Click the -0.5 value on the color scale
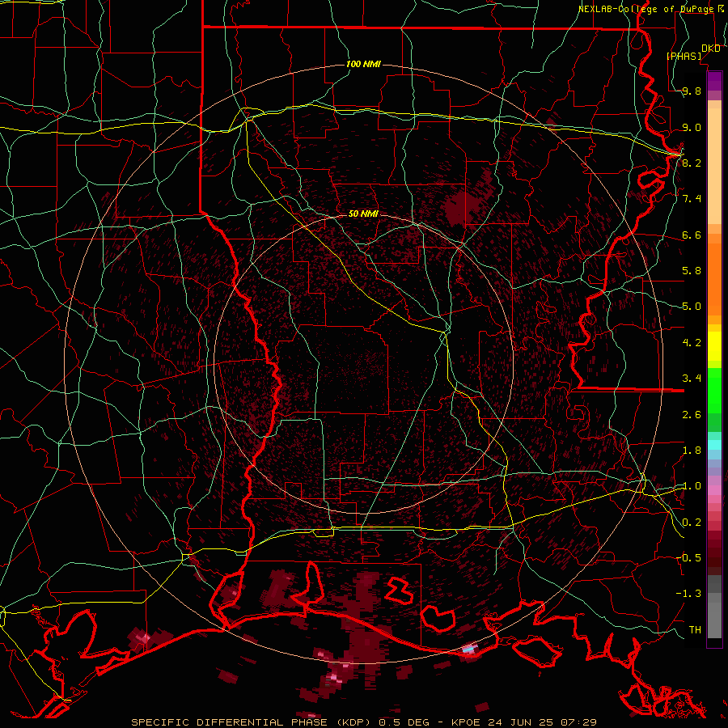The height and width of the screenshot is (728, 728). (688, 557)
